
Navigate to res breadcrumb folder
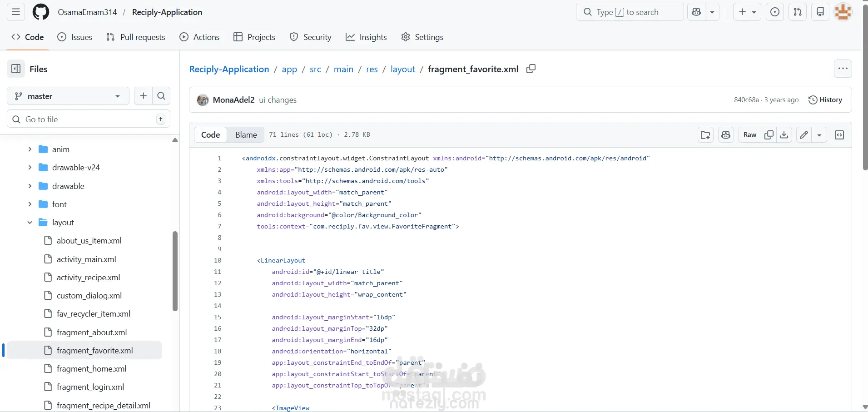372,69
